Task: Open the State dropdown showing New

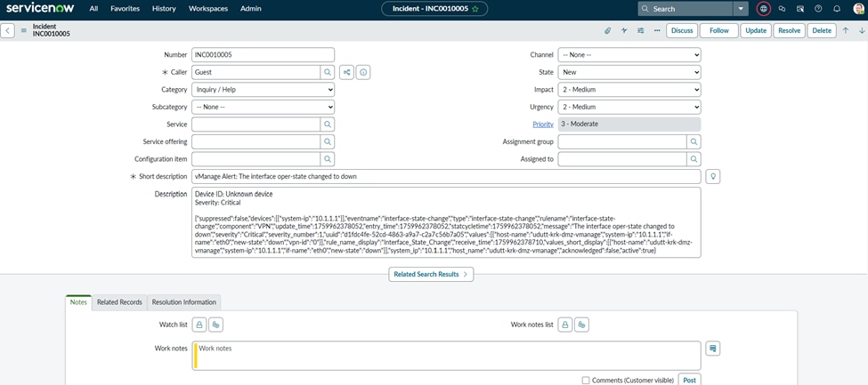Action: tap(629, 72)
